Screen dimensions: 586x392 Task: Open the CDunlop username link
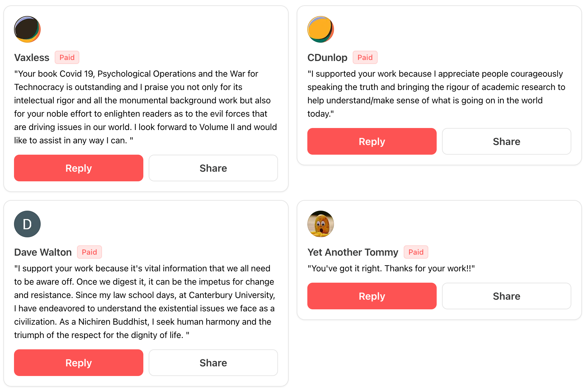[x=327, y=58]
